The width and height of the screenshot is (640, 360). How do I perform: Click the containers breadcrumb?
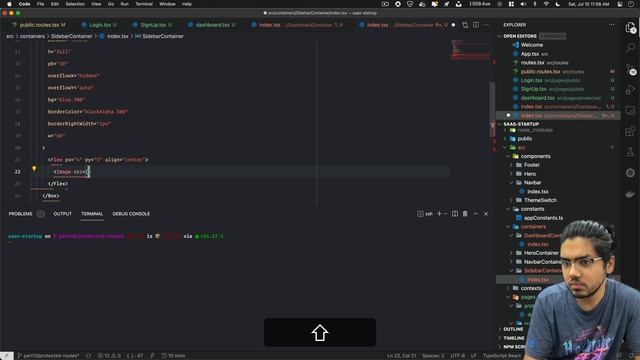tap(32, 36)
